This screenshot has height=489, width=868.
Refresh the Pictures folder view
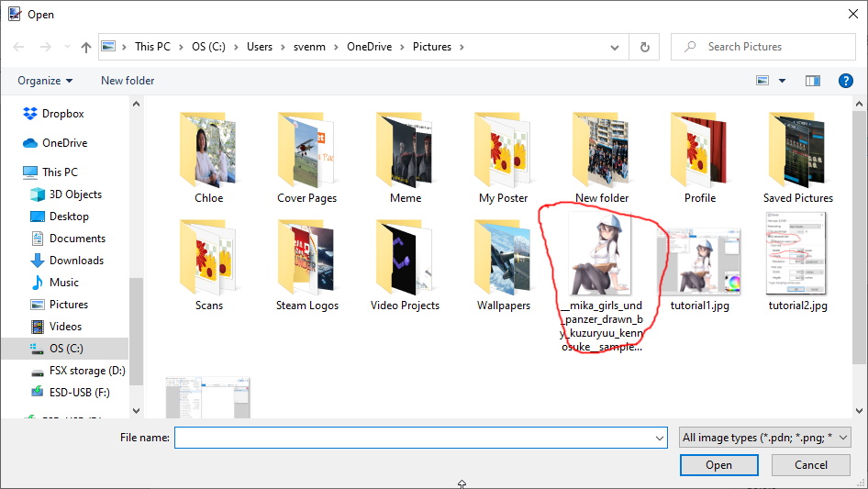(644, 47)
